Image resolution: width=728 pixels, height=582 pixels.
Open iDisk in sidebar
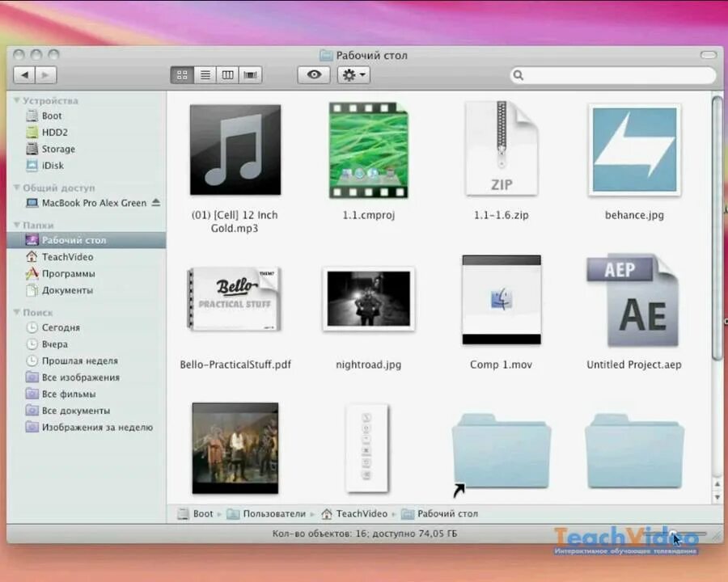coord(87,166)
